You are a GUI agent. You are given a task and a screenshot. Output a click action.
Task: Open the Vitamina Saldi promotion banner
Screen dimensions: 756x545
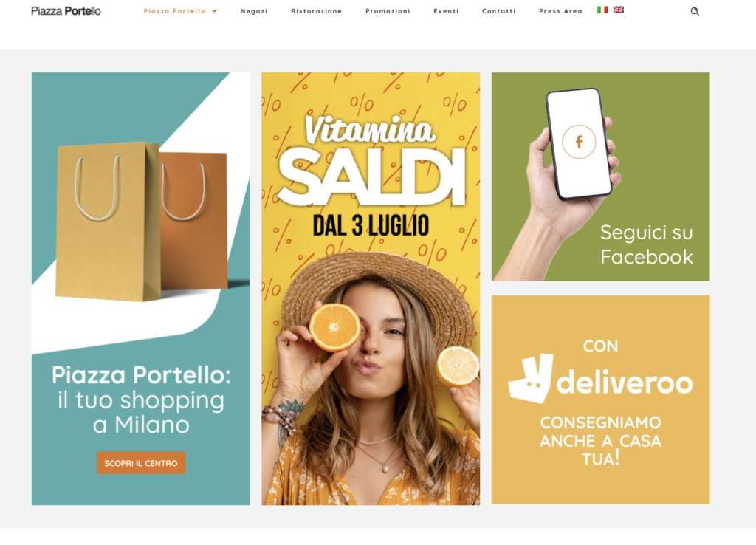371,289
